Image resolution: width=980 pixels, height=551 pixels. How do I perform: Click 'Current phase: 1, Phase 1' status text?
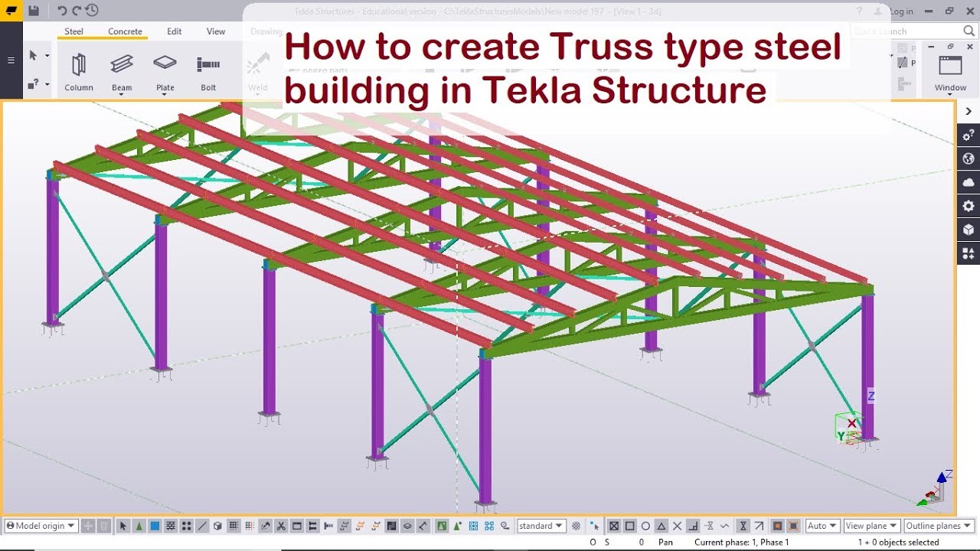(x=741, y=543)
